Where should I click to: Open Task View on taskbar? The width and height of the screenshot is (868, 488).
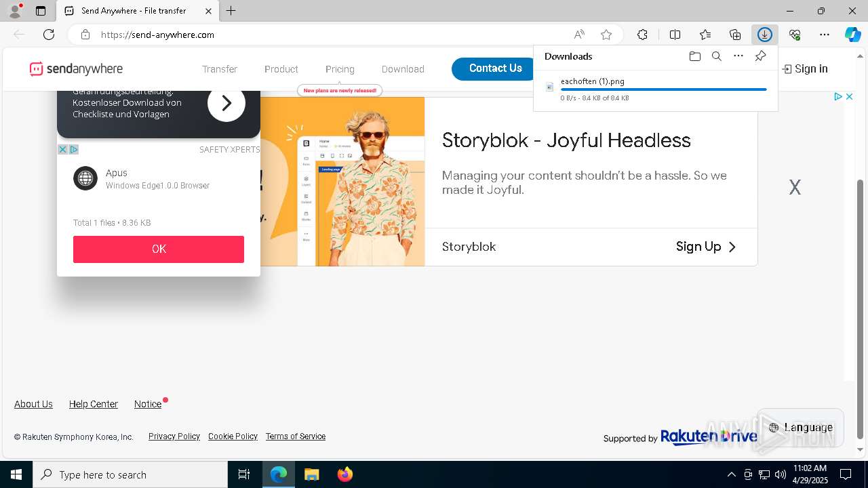[244, 474]
